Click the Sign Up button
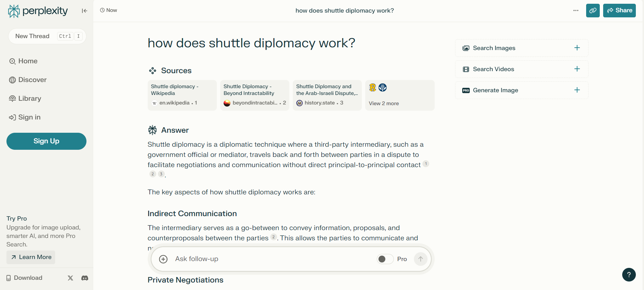This screenshot has height=290, width=644. tap(46, 141)
